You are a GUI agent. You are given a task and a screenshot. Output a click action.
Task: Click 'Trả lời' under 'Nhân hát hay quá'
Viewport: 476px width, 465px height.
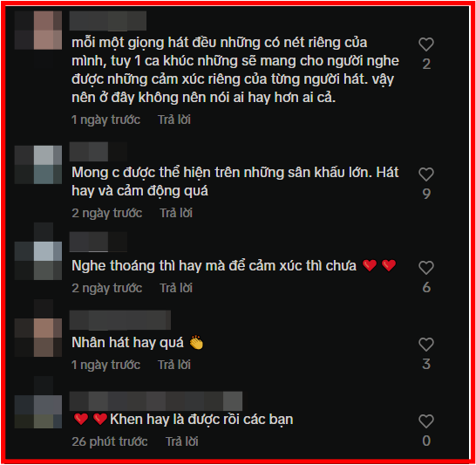click(174, 365)
